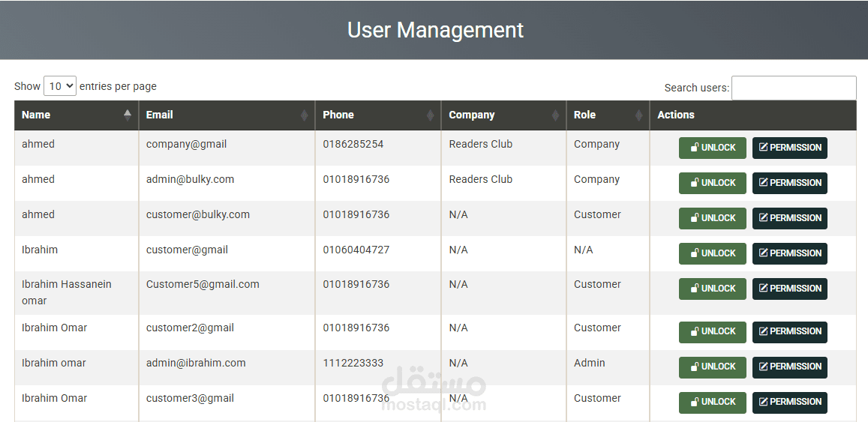Unlock user customer2@gmail

713,332
